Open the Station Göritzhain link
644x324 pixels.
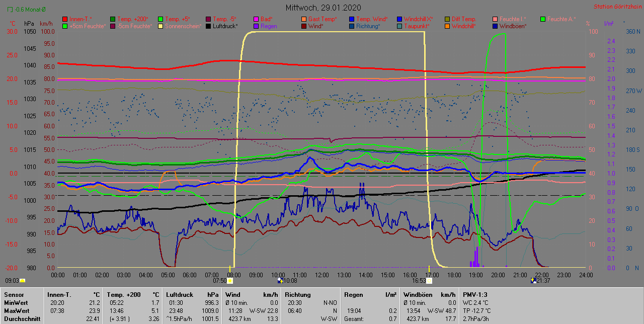click(x=617, y=7)
